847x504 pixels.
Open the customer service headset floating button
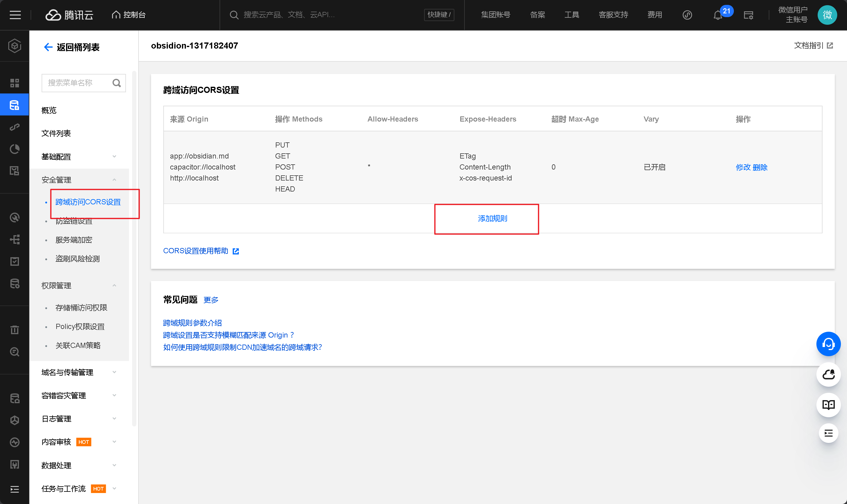click(x=828, y=344)
